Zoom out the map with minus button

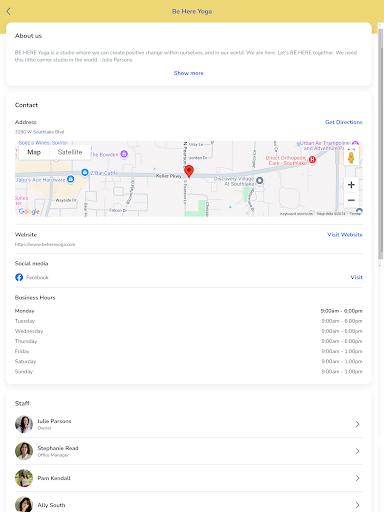pyautogui.click(x=351, y=200)
